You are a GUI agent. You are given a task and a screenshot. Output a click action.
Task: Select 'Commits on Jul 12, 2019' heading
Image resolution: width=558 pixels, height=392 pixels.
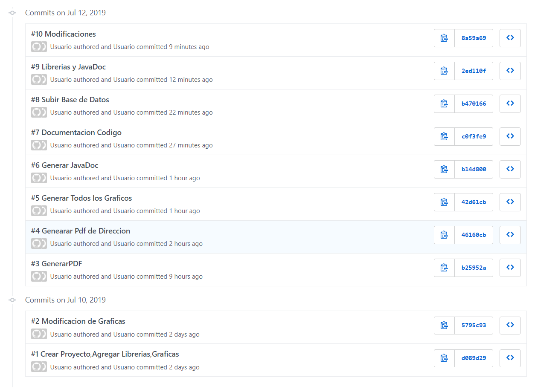65,13
